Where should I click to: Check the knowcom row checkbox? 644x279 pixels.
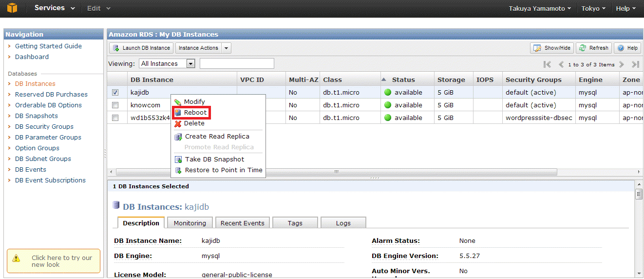[x=115, y=105]
